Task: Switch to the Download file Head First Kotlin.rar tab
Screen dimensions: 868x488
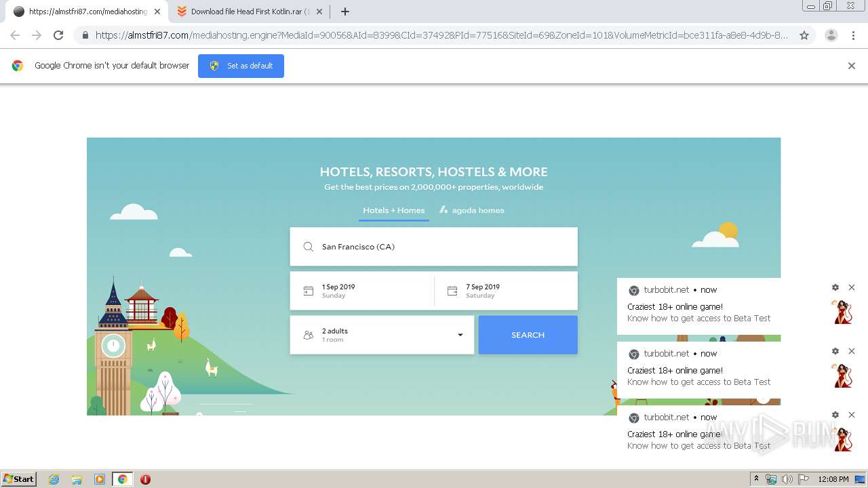Action: [x=248, y=12]
